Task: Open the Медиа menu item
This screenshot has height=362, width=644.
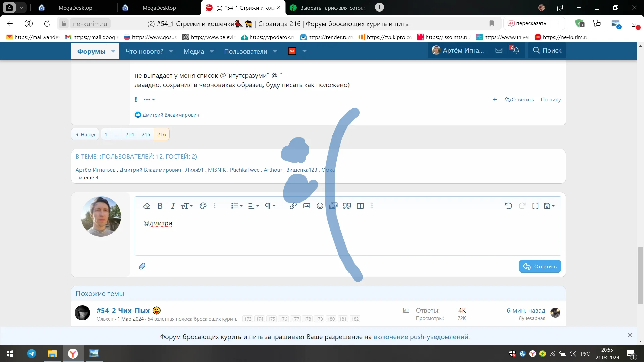Action: [x=194, y=51]
